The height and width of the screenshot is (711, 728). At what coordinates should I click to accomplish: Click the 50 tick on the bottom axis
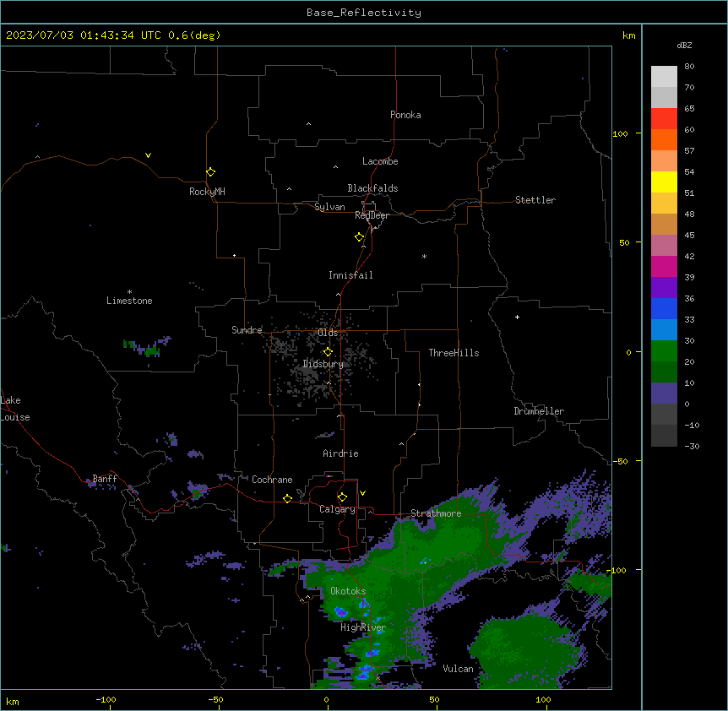pos(433,699)
